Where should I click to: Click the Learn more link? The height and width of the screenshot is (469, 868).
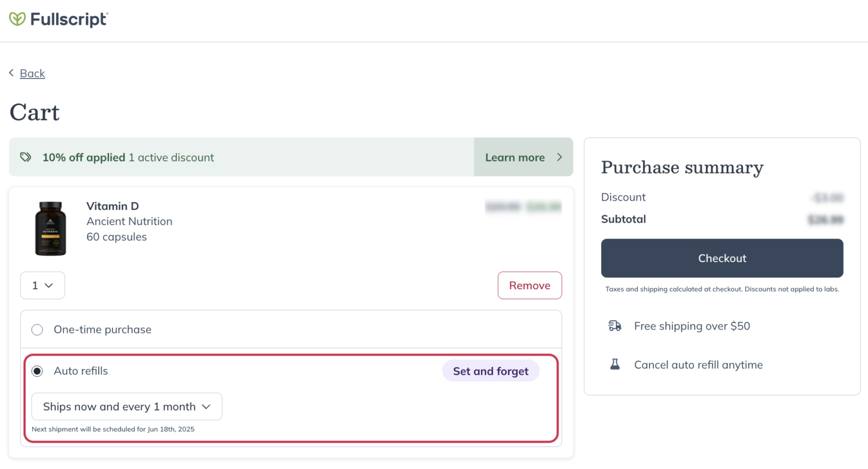pyautogui.click(x=515, y=157)
